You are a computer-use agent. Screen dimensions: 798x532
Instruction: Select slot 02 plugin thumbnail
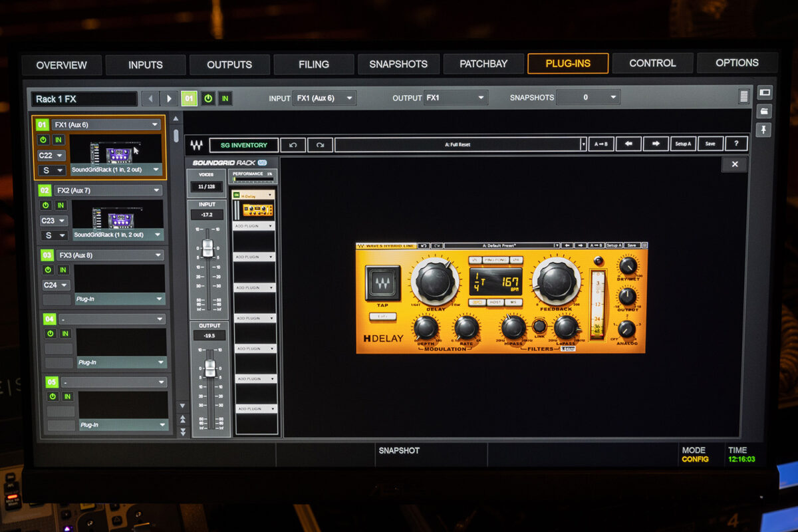point(118,214)
